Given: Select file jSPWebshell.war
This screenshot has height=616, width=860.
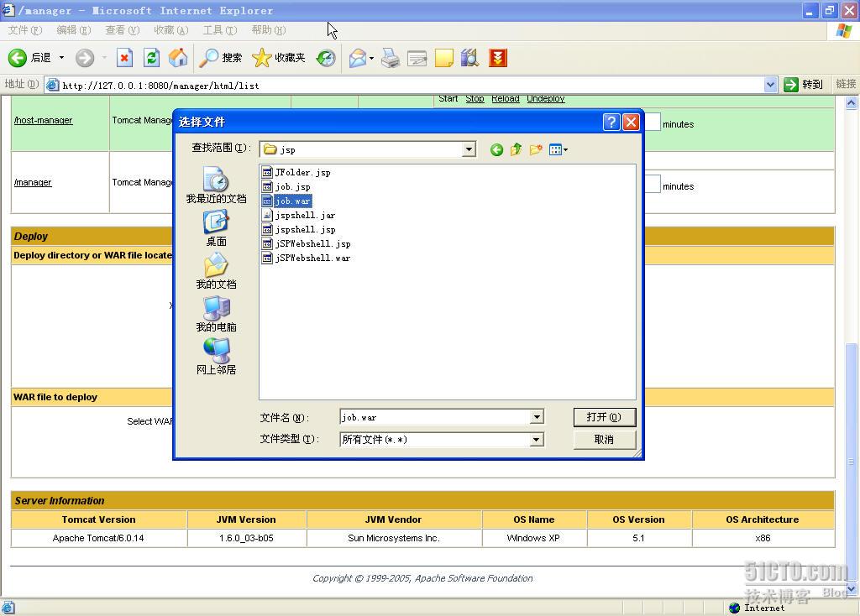Looking at the screenshot, I should click(307, 258).
